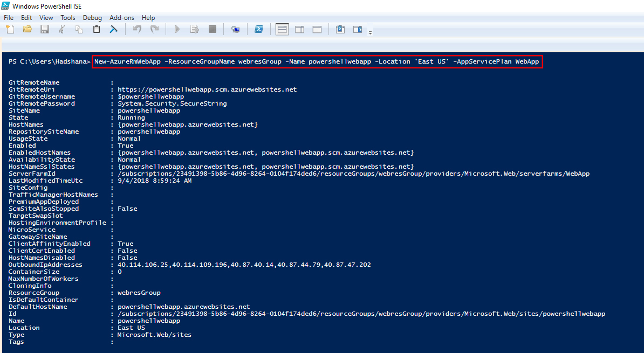Screen dimensions: 644x353
Task: Click the HostNames value in braces
Action: pos(188,124)
